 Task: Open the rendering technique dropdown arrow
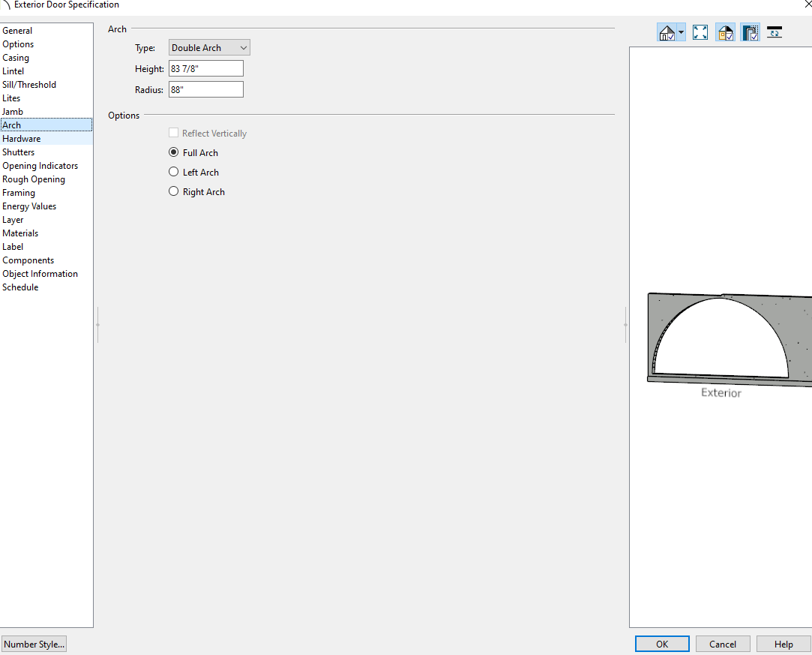click(x=681, y=33)
